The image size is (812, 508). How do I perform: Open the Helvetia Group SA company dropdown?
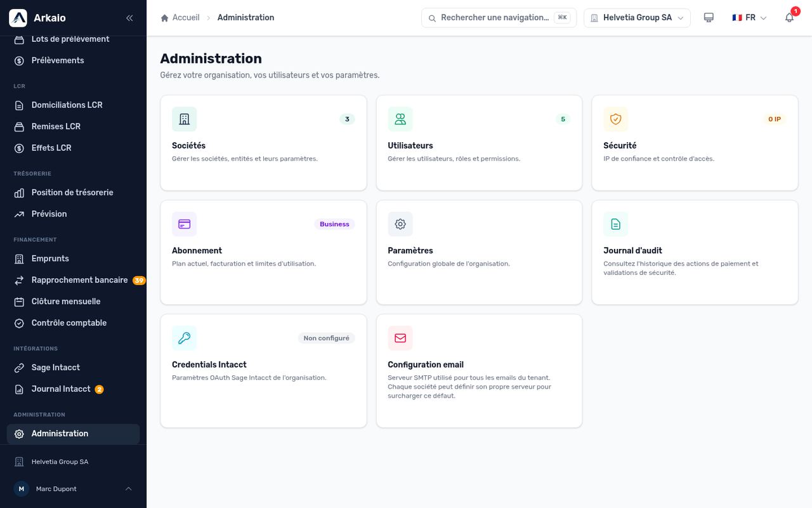click(x=637, y=18)
